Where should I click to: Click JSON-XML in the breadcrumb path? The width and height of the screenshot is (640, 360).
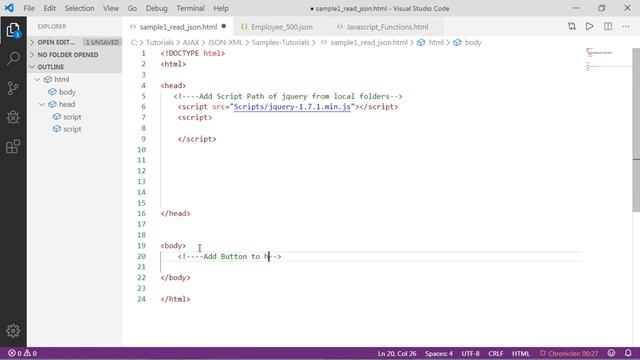(225, 42)
